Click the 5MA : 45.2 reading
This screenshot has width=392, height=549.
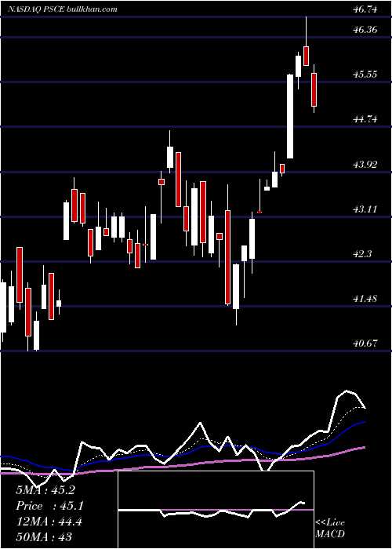45,490
